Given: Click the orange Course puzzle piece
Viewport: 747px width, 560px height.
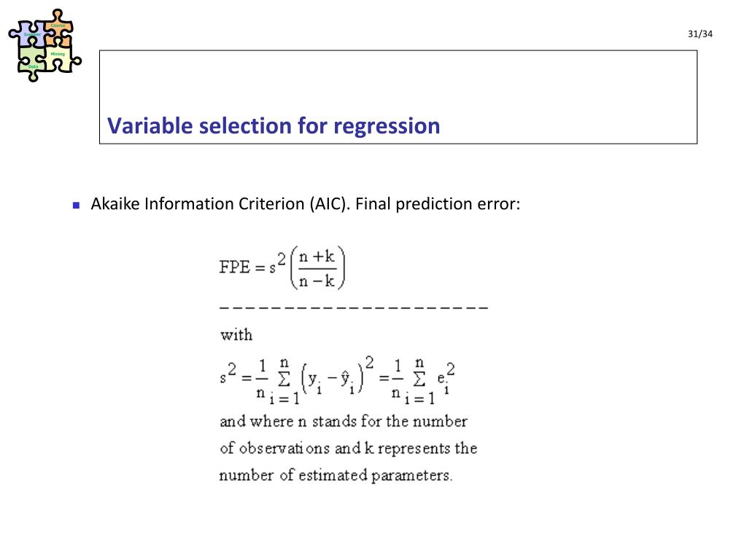Looking at the screenshot, I should 59,28.
